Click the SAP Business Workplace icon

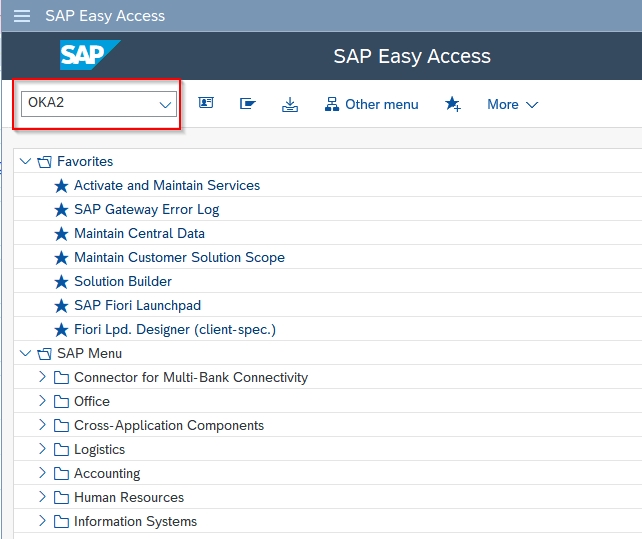[x=248, y=104]
